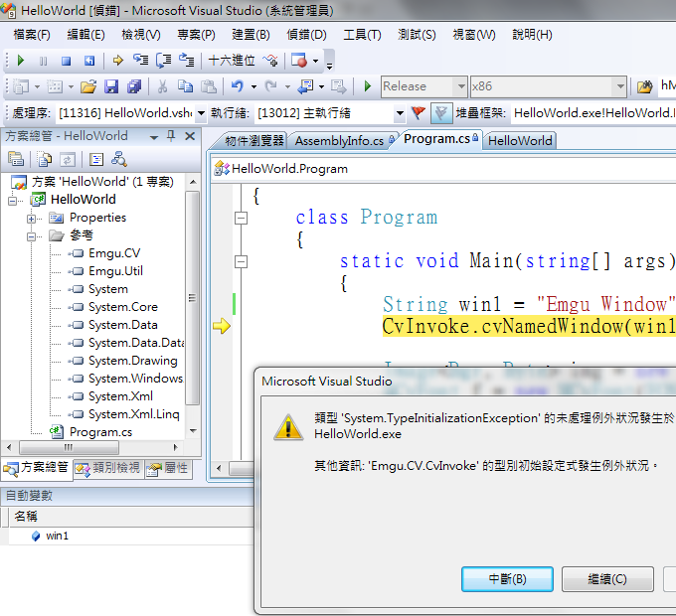Cut selection with scissors icon
Viewport: 676px width, 616px height.
(162, 86)
